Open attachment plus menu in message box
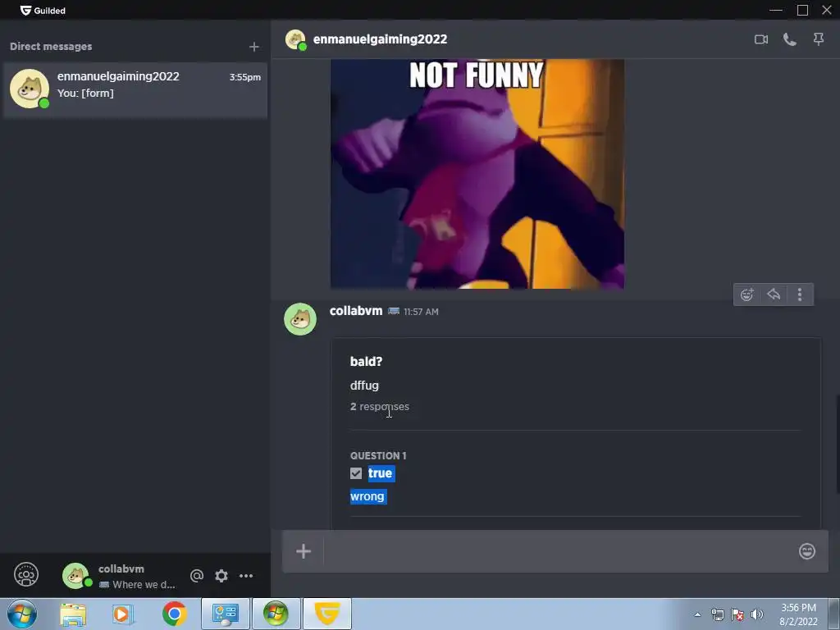Screen dimensions: 840x630 [x=304, y=551]
